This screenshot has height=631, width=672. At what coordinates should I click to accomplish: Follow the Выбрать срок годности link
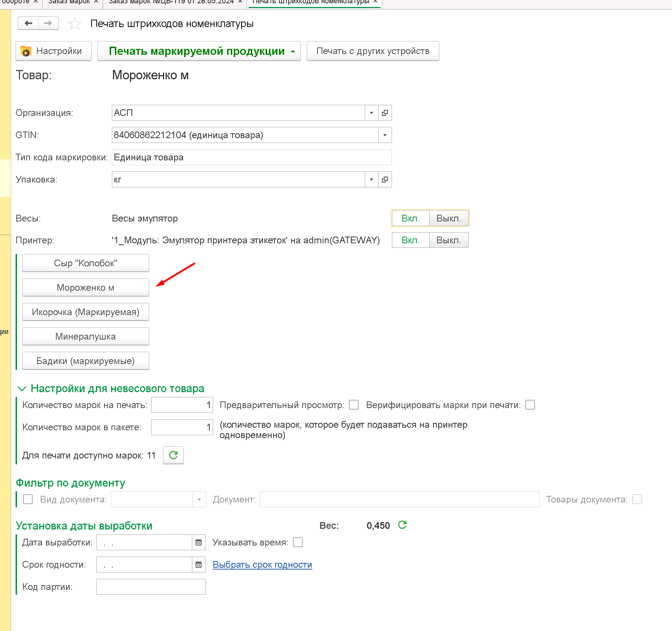(x=262, y=565)
